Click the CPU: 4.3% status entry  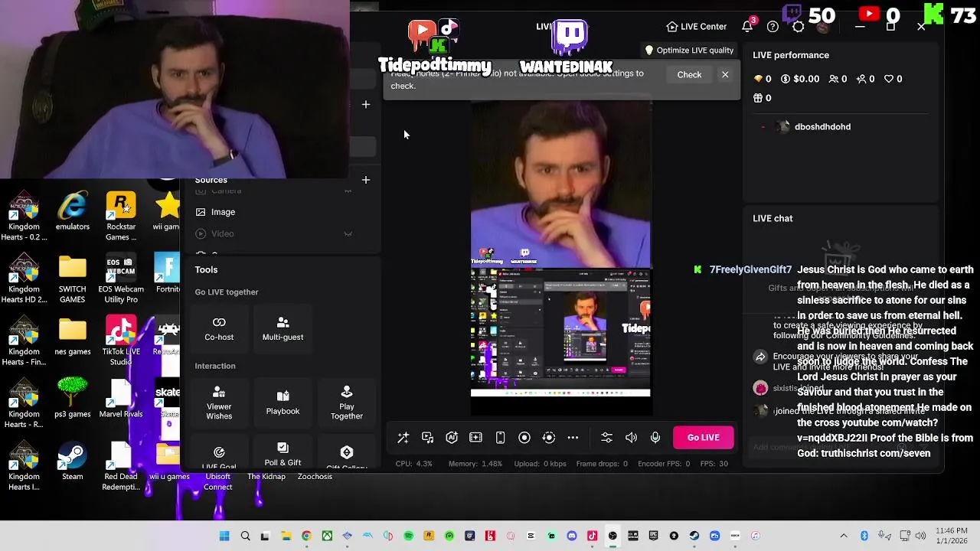coord(414,464)
